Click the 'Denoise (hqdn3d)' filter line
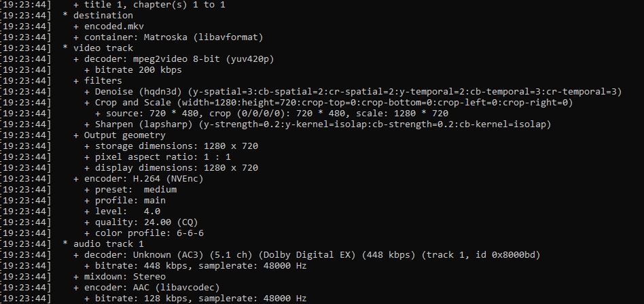Screen dimensions: 644x304 [x=136, y=91]
